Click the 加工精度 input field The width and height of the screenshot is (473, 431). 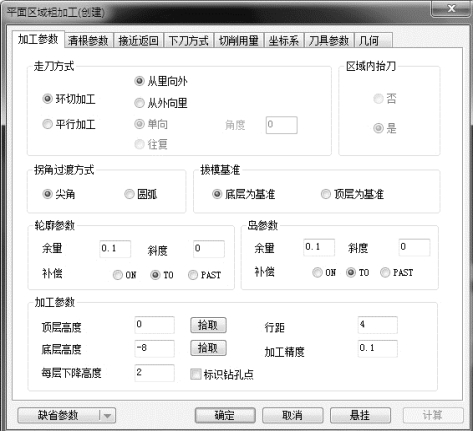click(x=378, y=349)
